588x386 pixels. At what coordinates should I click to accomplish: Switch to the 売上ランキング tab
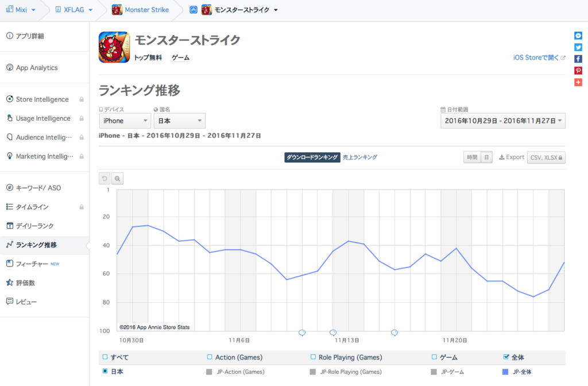pyautogui.click(x=360, y=157)
